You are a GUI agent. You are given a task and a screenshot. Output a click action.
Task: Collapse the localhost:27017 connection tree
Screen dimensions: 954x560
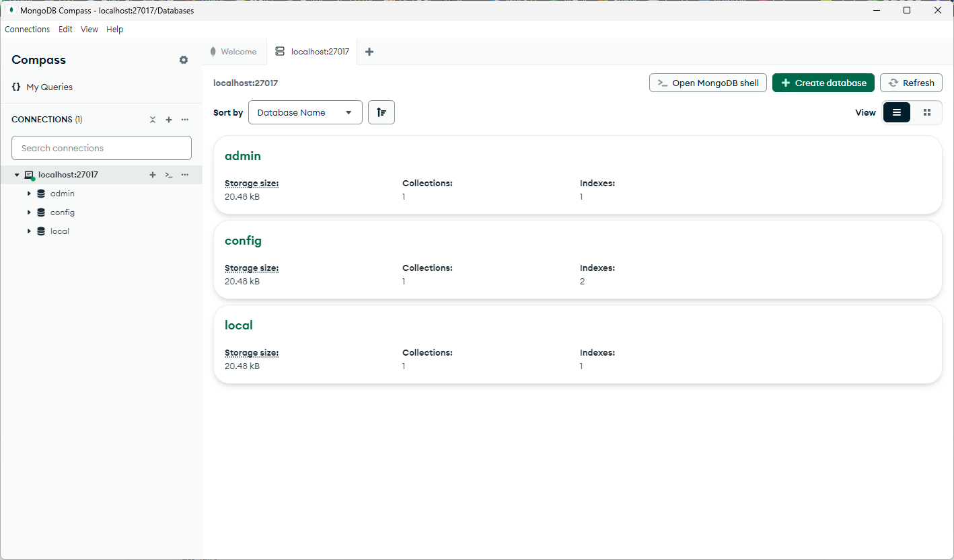pos(17,175)
